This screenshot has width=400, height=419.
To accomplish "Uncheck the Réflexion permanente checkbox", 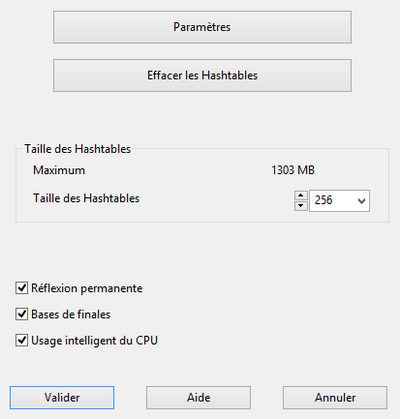I will pyautogui.click(x=22, y=288).
